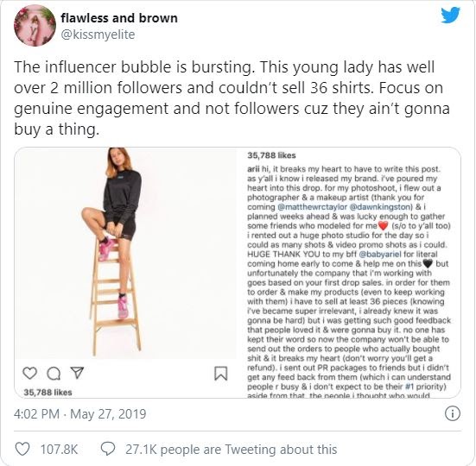
Task: Open flawless and brown profile picture
Action: coord(35,26)
